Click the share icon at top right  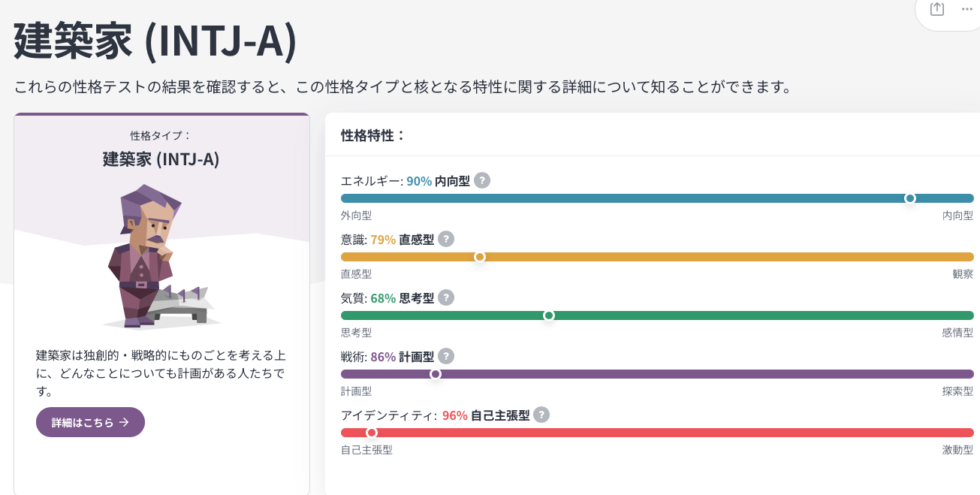[936, 10]
